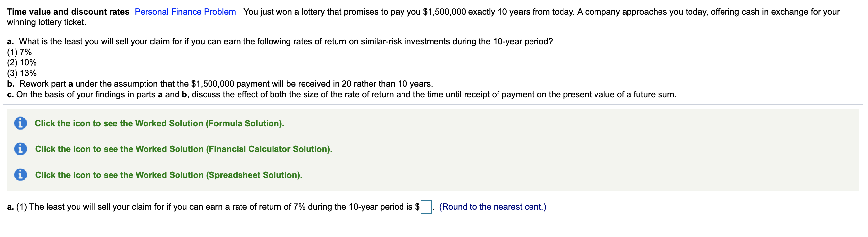Click the Worked Solution (Spreadsheet Solution) label
868x237 pixels.
tap(169, 175)
